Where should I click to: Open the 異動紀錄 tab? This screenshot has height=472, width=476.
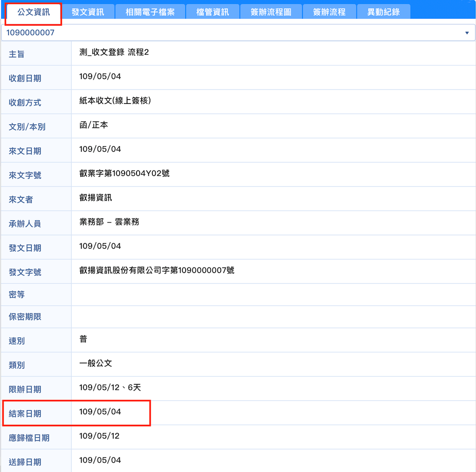coord(383,12)
